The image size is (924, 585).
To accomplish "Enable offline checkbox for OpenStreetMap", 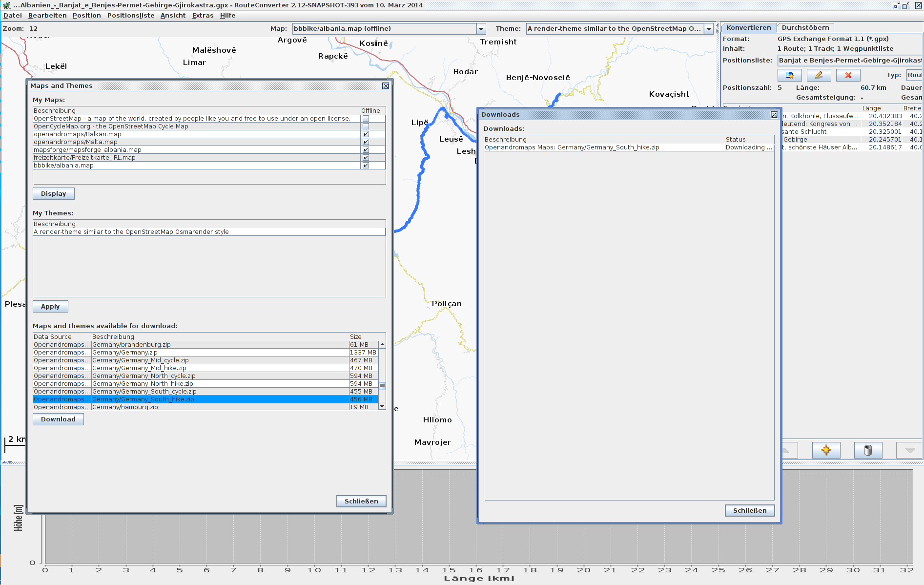I will [366, 119].
